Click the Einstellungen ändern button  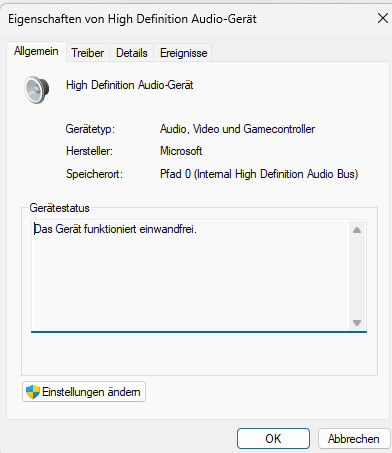point(84,392)
